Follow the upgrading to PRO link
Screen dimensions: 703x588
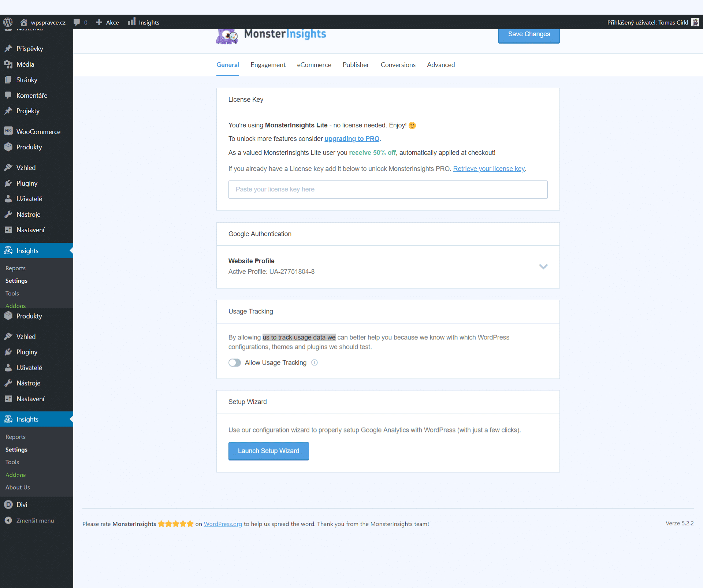point(352,139)
